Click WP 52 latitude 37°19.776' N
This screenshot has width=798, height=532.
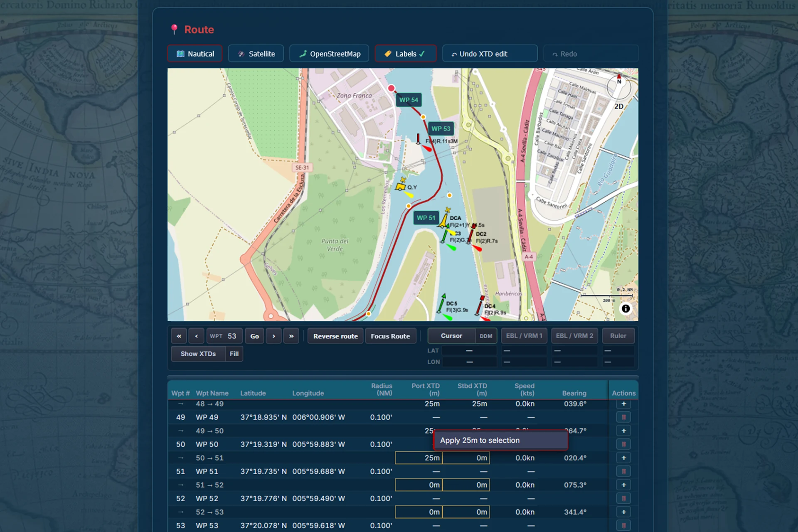tap(264, 498)
